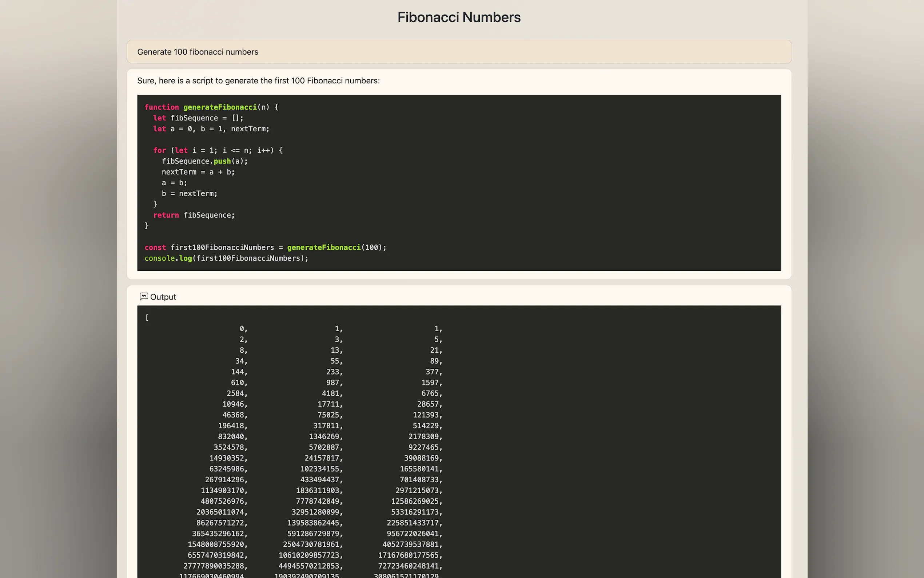Click the 'const' keyword in the code
The width and height of the screenshot is (924, 578).
[155, 248]
